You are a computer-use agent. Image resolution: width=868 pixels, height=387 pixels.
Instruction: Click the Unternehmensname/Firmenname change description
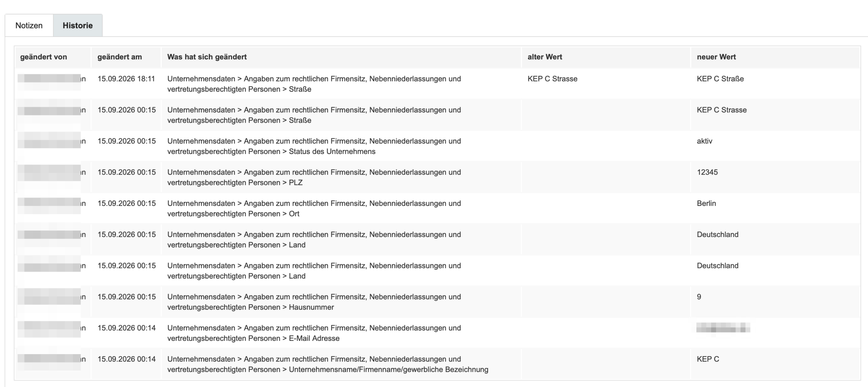click(x=328, y=364)
